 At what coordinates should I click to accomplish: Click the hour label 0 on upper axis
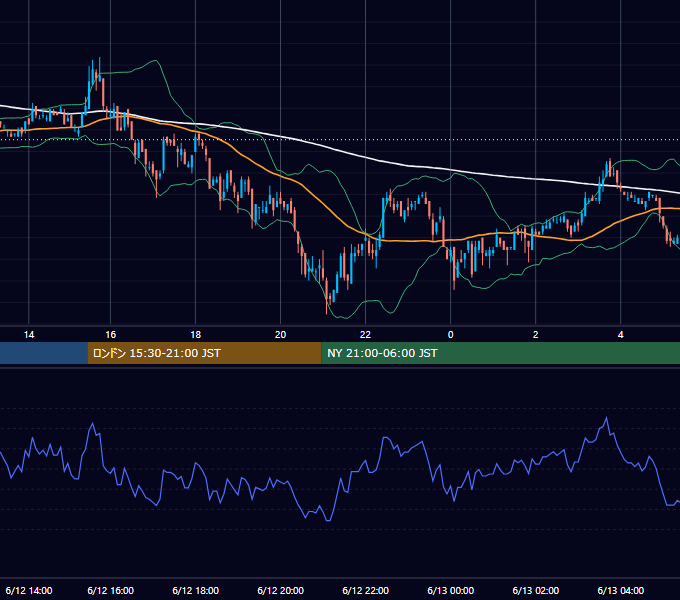451,335
